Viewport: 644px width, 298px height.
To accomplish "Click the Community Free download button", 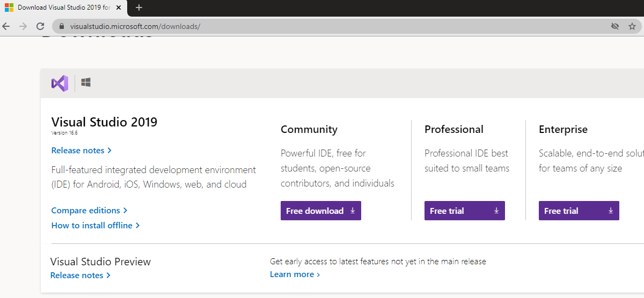I will click(320, 211).
